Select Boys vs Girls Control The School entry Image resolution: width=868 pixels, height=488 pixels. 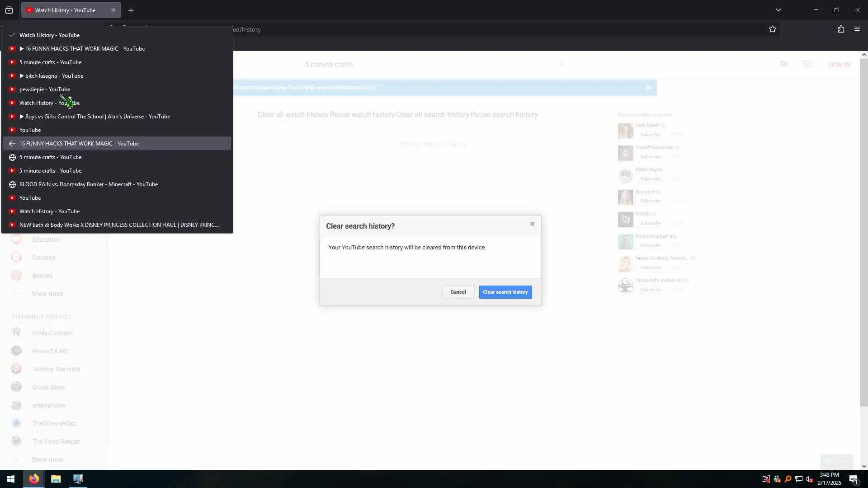(98, 117)
